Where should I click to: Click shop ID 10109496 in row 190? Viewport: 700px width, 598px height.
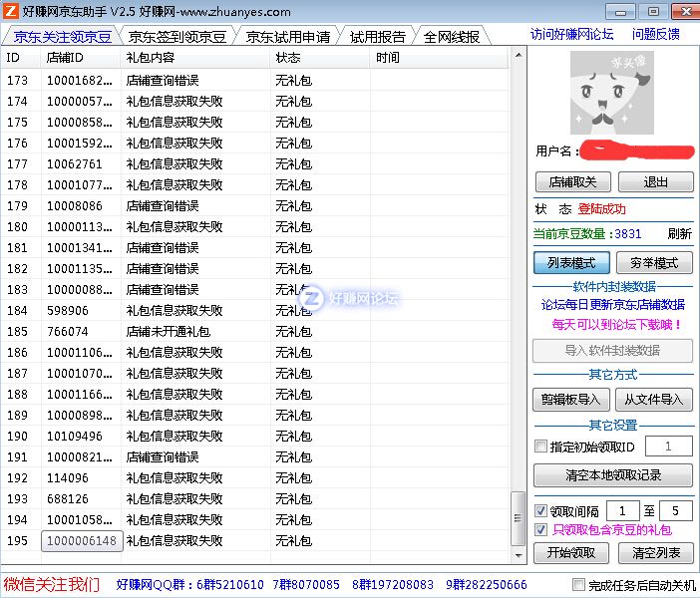click(x=75, y=436)
